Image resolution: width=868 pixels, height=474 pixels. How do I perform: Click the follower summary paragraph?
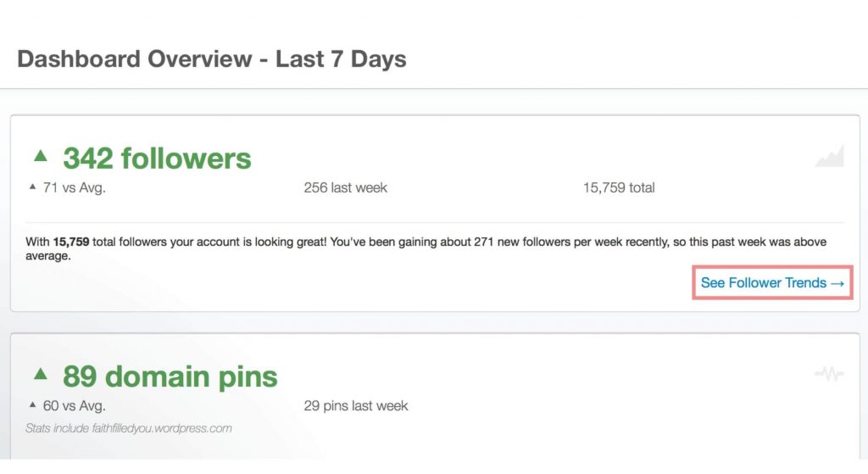(x=426, y=248)
